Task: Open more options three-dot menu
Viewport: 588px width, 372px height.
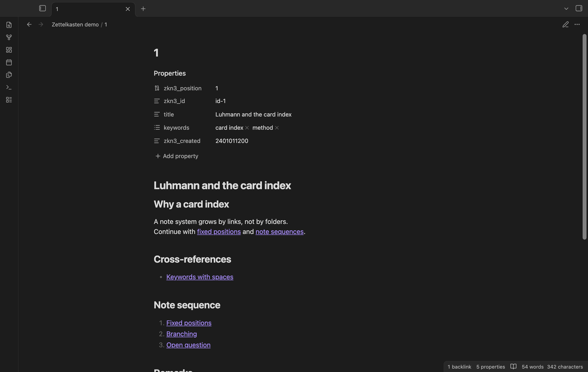Action: tap(577, 24)
